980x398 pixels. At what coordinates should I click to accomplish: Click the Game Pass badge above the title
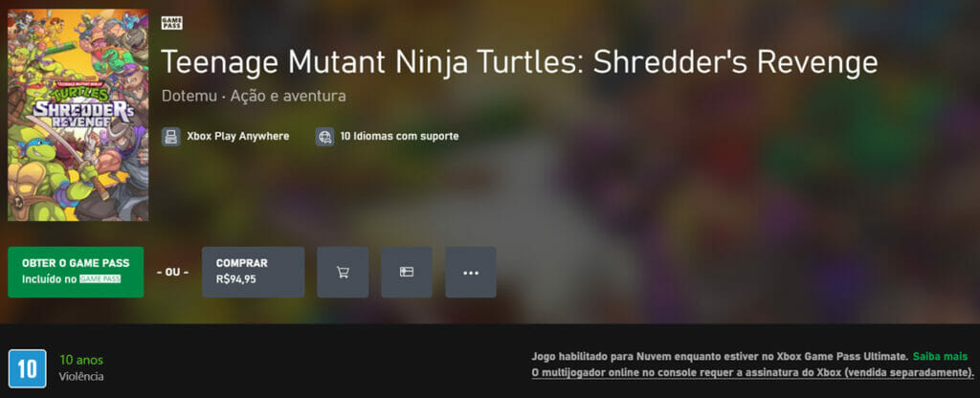tap(172, 23)
